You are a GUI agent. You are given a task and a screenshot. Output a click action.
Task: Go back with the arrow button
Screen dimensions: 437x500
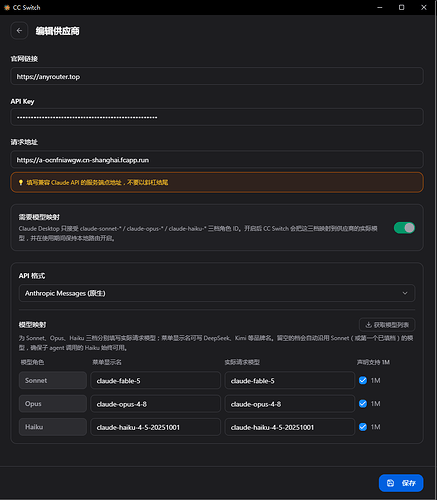tap(19, 31)
